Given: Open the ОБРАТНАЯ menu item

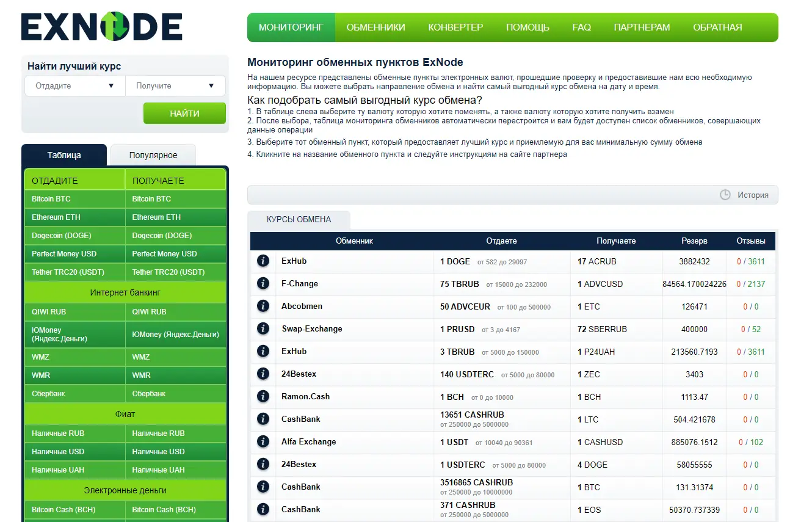Looking at the screenshot, I should click(717, 27).
